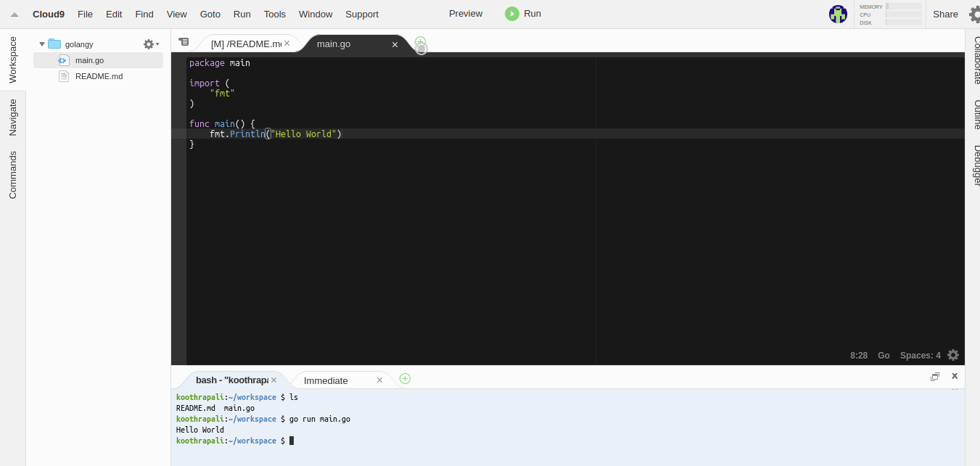This screenshot has width=980, height=466.
Task: Collapse the menu bar with the up arrow
Action: click(x=15, y=15)
